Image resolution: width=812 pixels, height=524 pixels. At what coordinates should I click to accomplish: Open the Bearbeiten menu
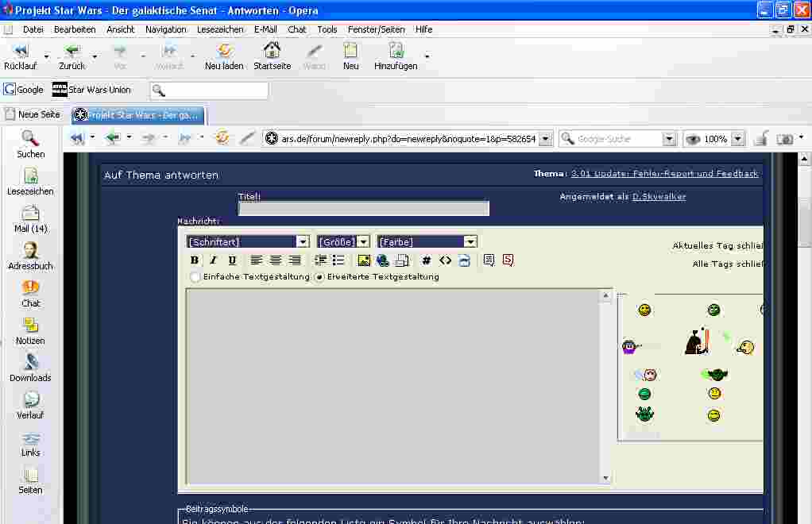point(75,29)
